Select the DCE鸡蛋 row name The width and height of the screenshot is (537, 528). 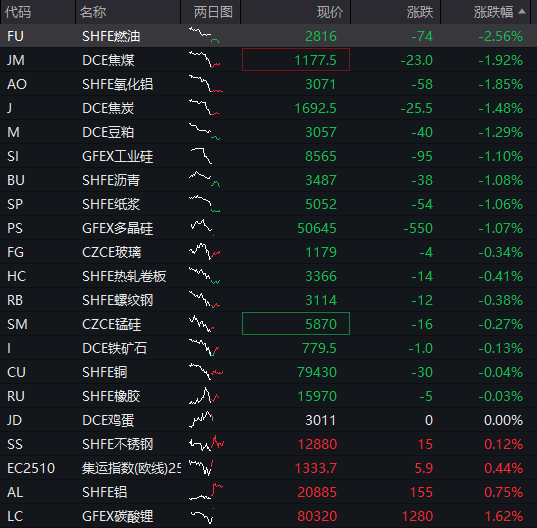pyautogui.click(x=108, y=420)
